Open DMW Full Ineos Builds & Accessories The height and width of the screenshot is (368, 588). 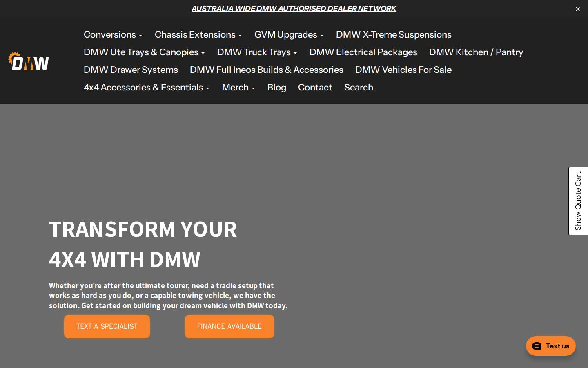pyautogui.click(x=266, y=70)
